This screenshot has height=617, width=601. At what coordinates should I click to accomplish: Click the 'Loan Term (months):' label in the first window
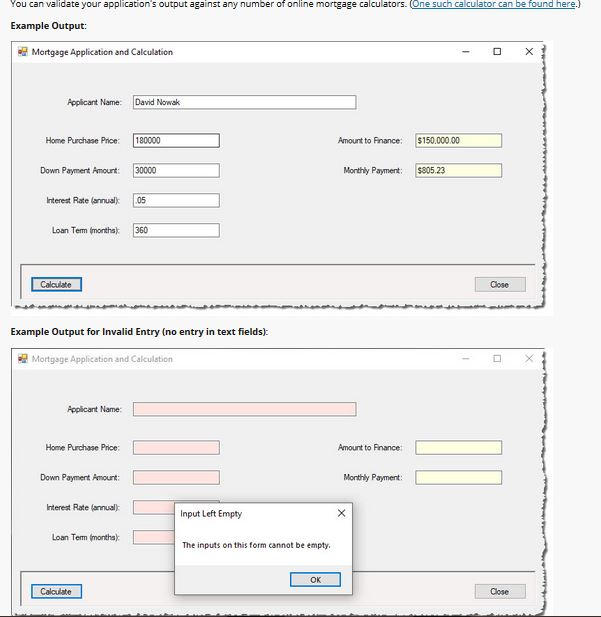pos(86,230)
